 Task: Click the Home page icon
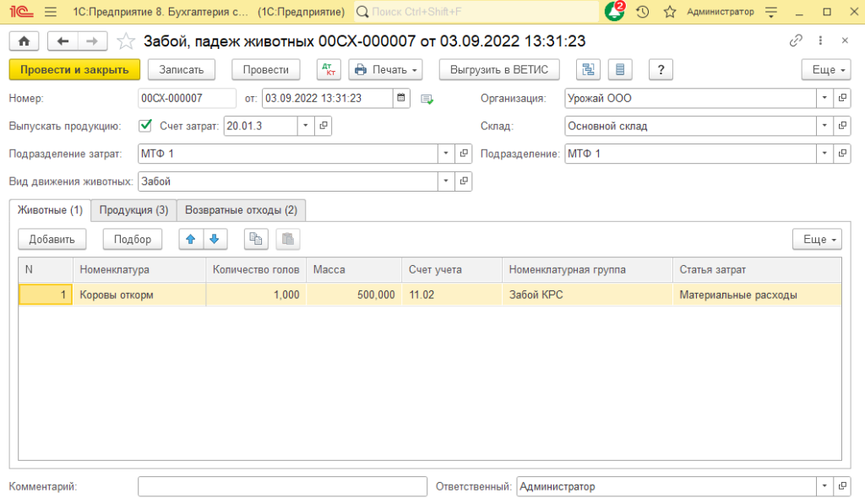click(24, 41)
